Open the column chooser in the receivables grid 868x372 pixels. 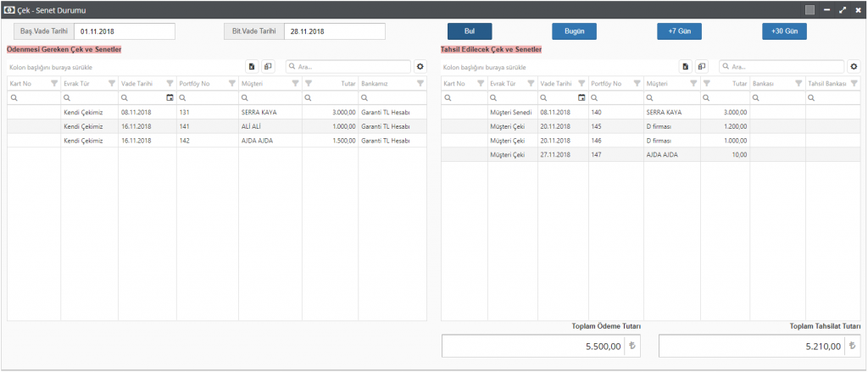(x=702, y=66)
